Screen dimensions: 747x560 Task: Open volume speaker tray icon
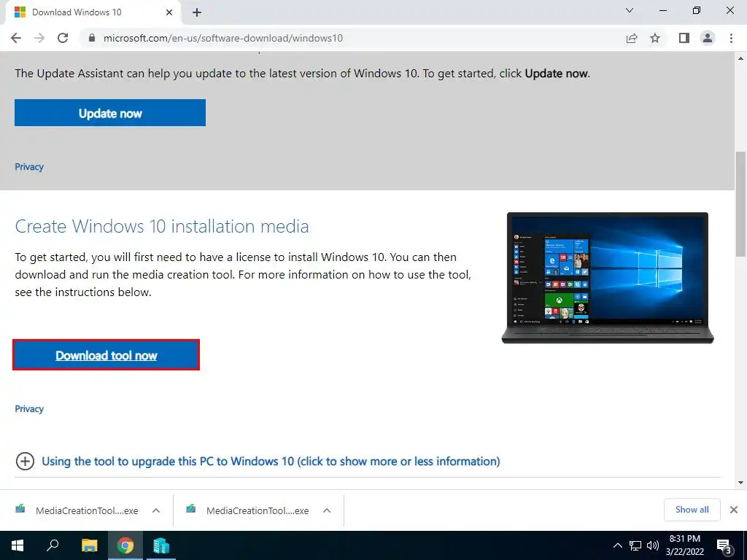pos(653,545)
